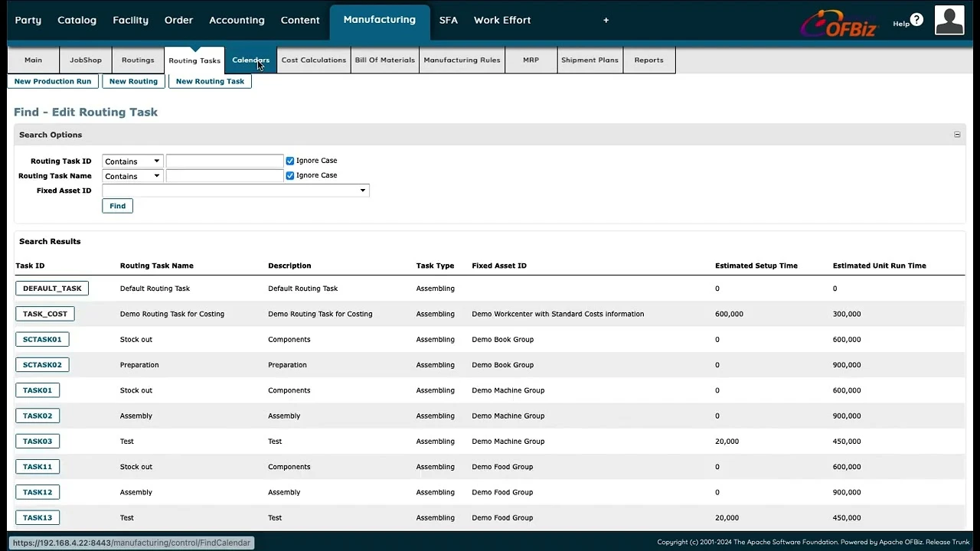Click the Estimated Unit Run Time column header

(879, 266)
